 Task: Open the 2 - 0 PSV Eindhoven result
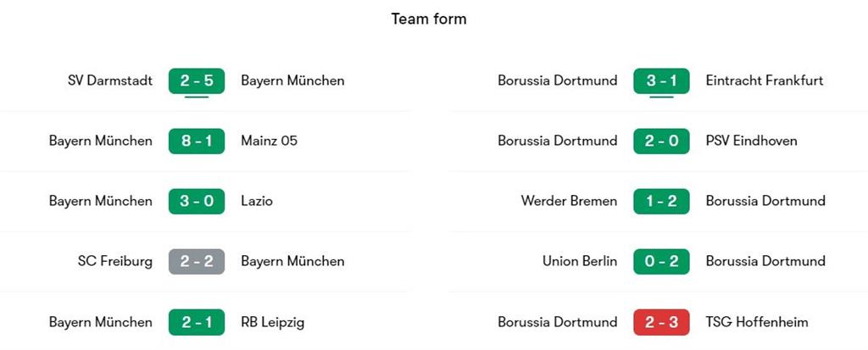pos(661,141)
